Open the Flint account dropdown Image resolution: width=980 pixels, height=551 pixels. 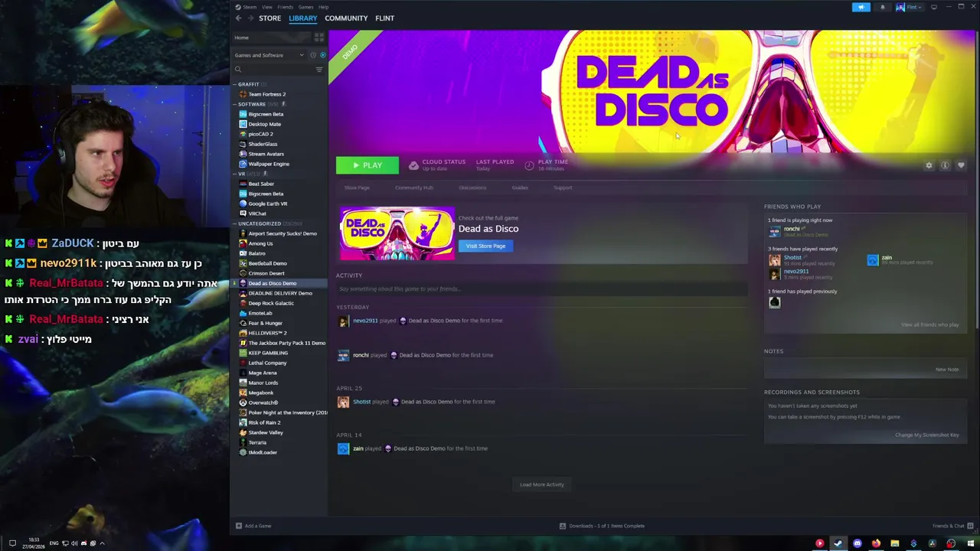pos(910,7)
